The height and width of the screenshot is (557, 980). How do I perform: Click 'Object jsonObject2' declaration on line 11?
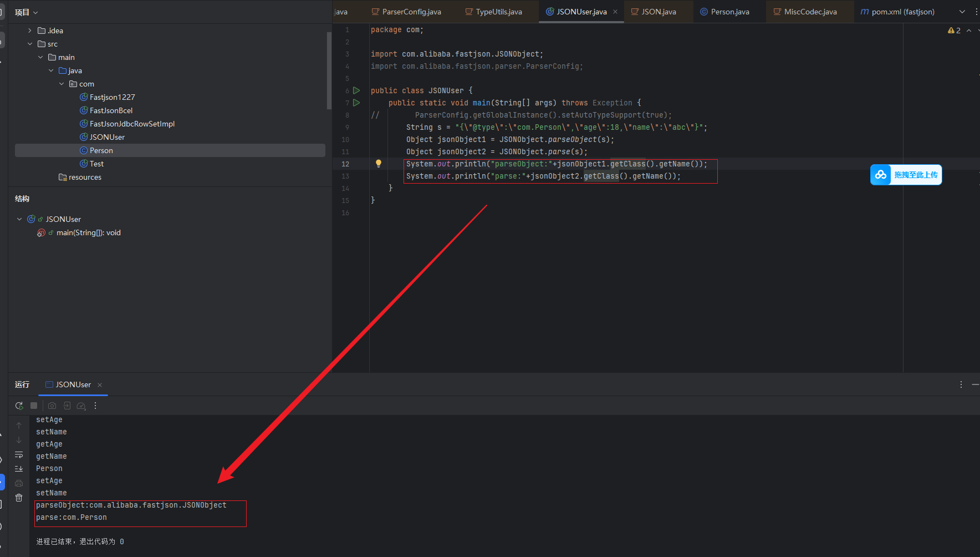click(497, 152)
